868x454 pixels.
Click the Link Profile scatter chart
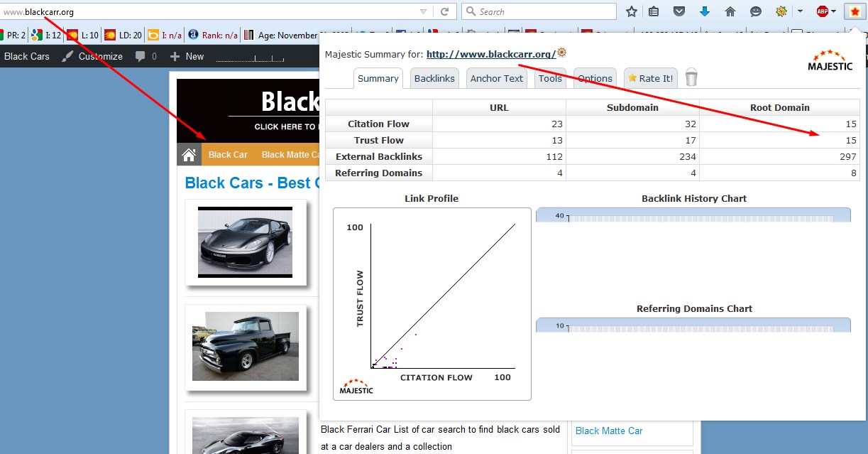coord(432,304)
